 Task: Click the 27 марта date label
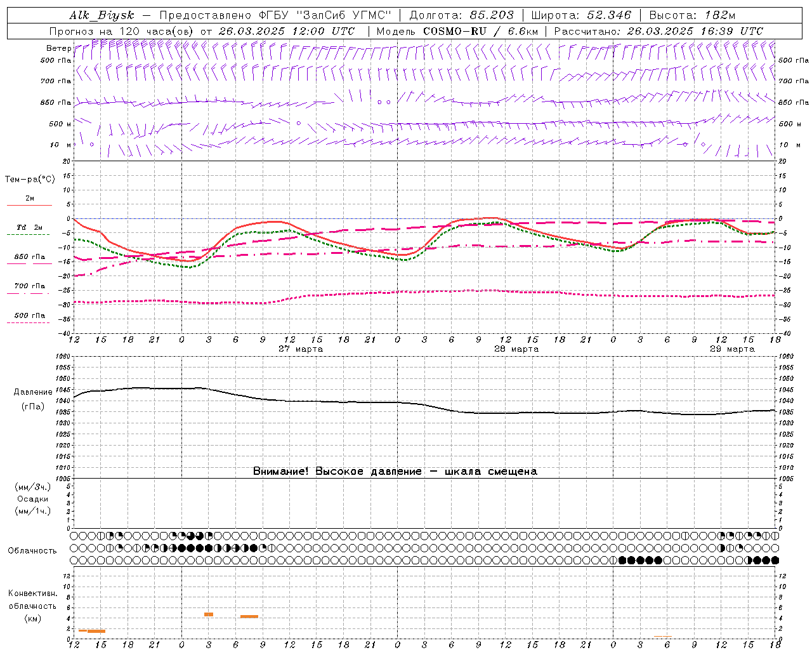coord(301,349)
